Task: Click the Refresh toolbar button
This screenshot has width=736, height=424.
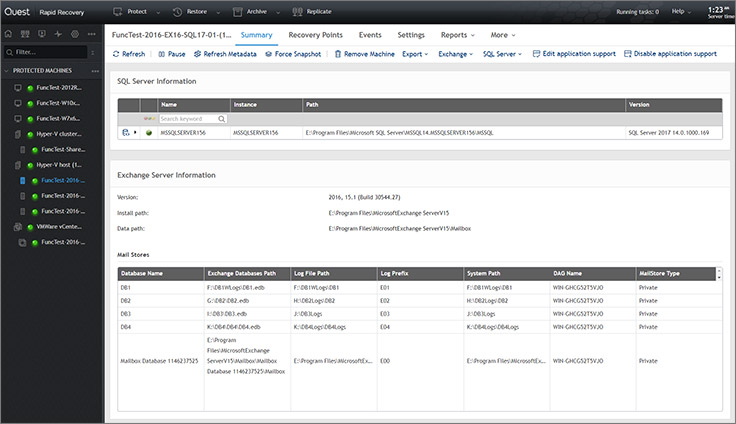Action: (x=129, y=54)
